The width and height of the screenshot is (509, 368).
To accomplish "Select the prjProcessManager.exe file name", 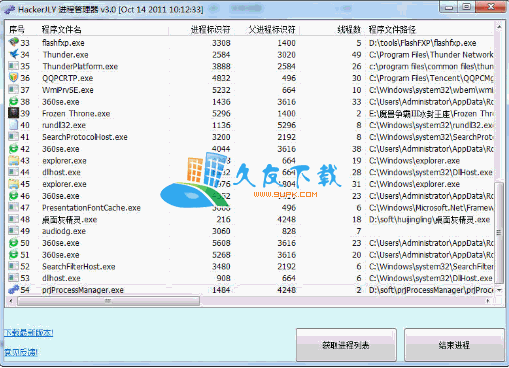I will (83, 290).
